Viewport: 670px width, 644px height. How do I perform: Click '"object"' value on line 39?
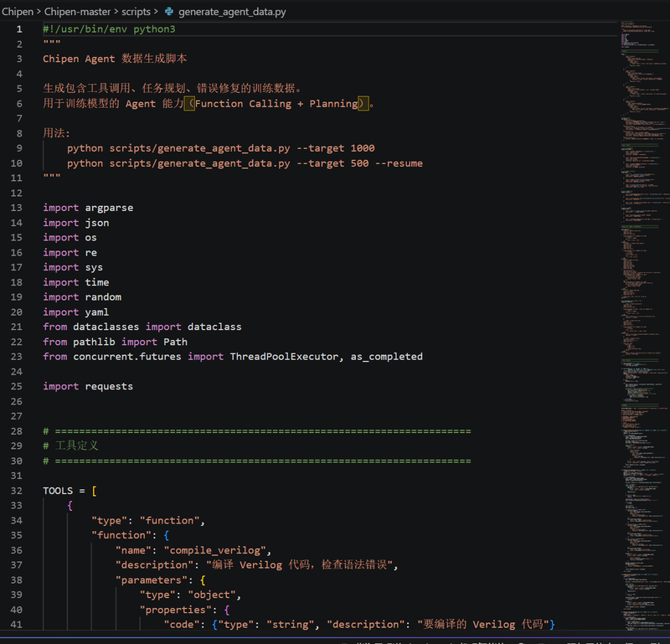(212, 595)
